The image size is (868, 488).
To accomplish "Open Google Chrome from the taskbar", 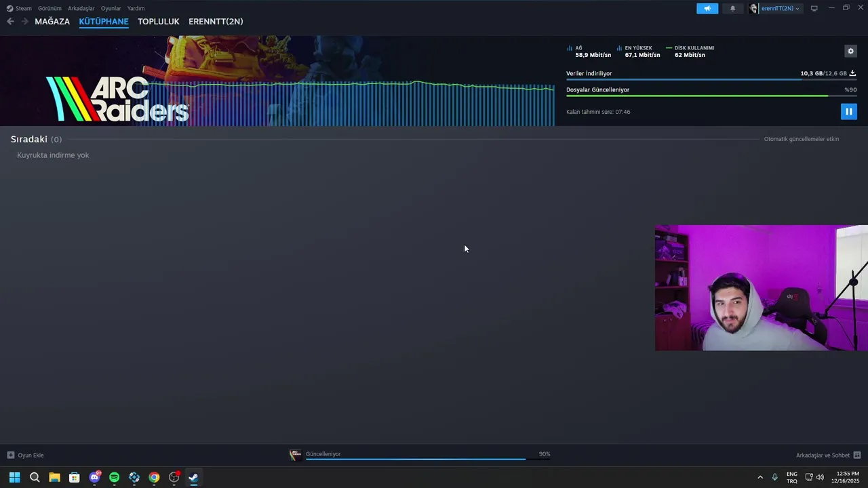I will coord(154,477).
